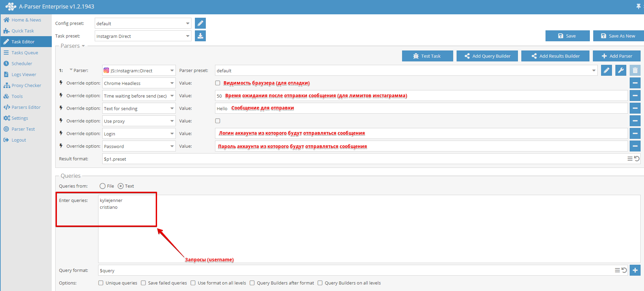The width and height of the screenshot is (644, 291).
Task: Enable Query Builders on all levels
Action: pyautogui.click(x=320, y=283)
